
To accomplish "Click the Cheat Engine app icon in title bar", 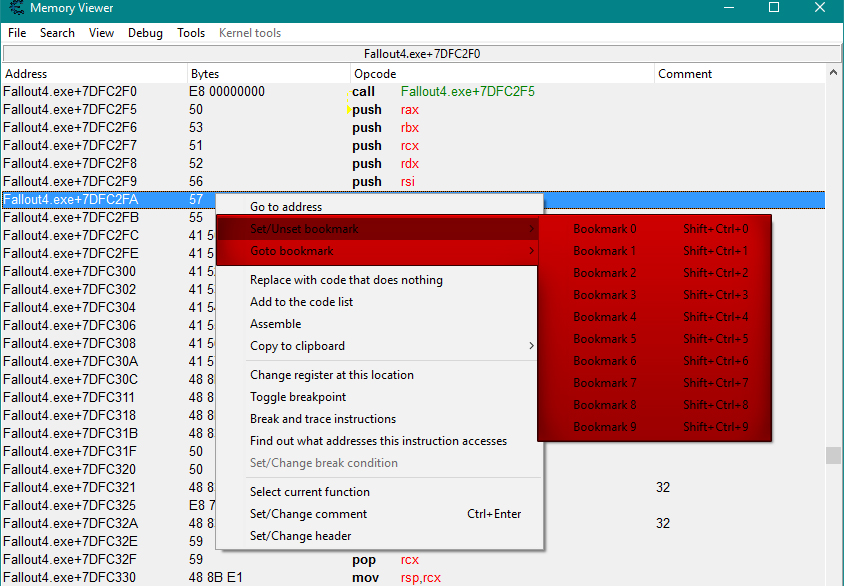I will [14, 8].
